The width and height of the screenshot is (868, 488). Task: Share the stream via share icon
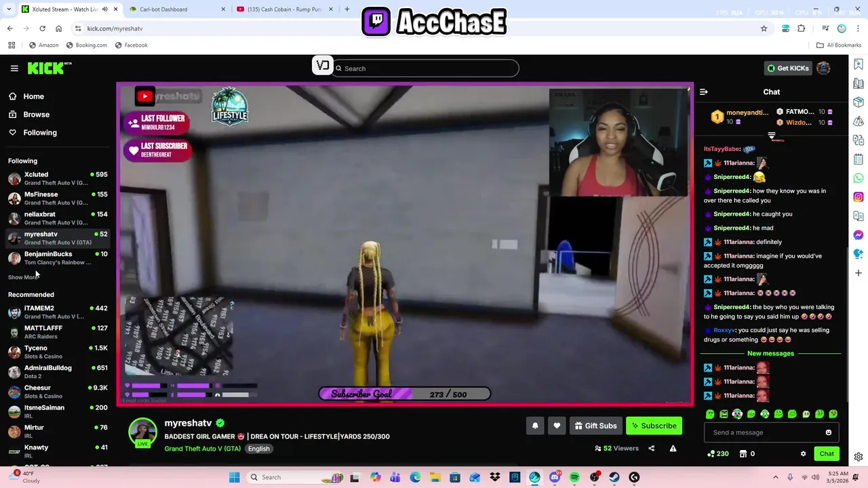[651, 448]
